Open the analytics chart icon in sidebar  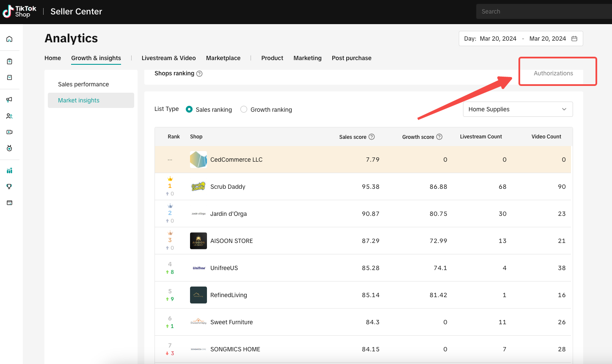coord(9,171)
